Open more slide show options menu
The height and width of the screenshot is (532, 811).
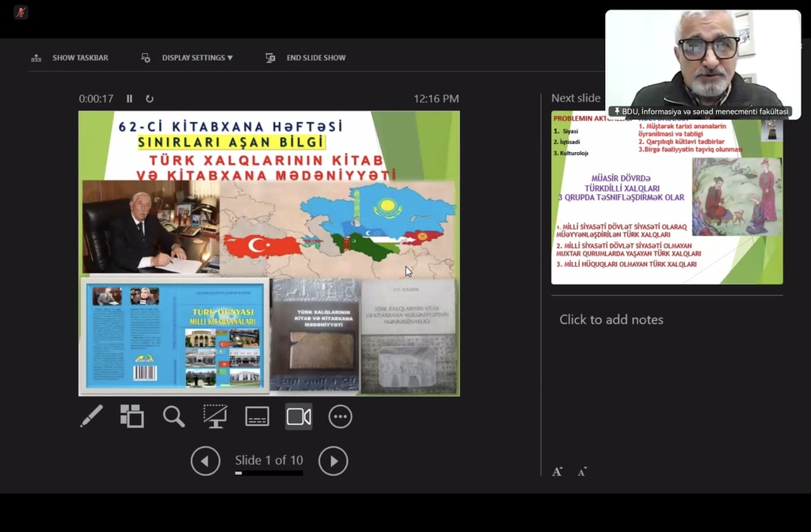[x=340, y=416]
